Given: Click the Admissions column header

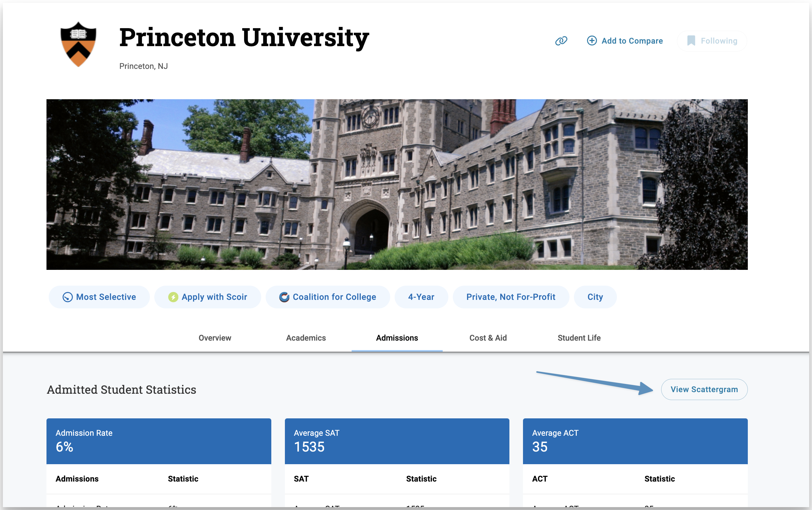Looking at the screenshot, I should [x=77, y=479].
